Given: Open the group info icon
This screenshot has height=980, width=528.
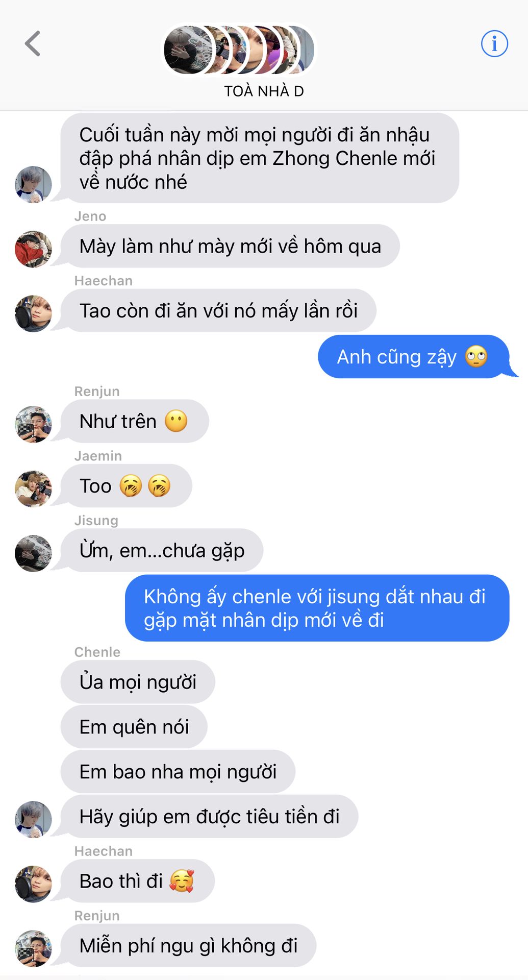Looking at the screenshot, I should click(494, 43).
